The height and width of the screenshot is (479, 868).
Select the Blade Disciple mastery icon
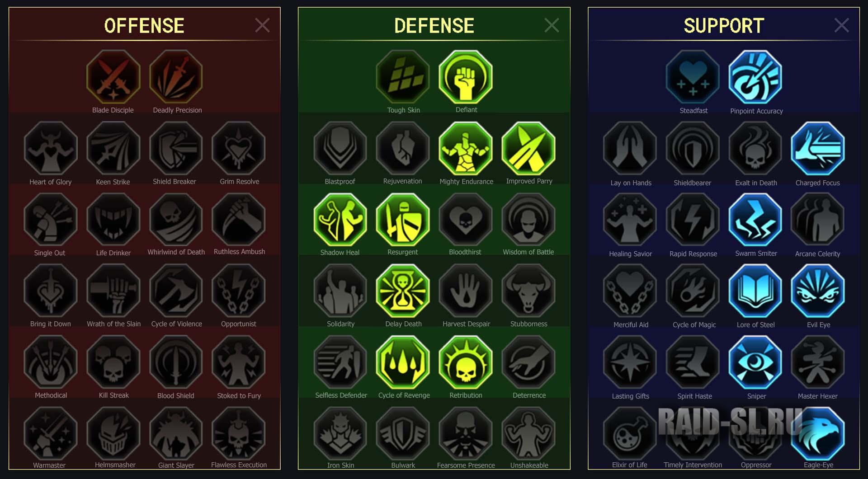113,76
